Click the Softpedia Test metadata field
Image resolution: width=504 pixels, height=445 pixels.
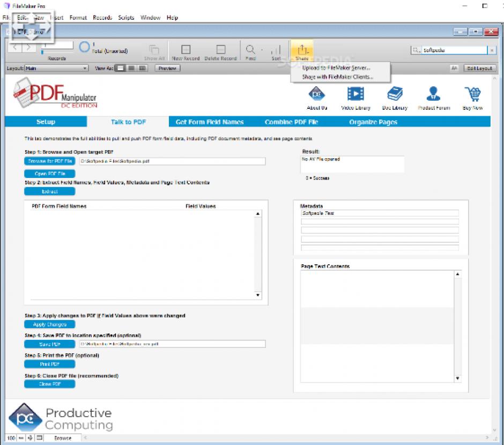(x=380, y=213)
